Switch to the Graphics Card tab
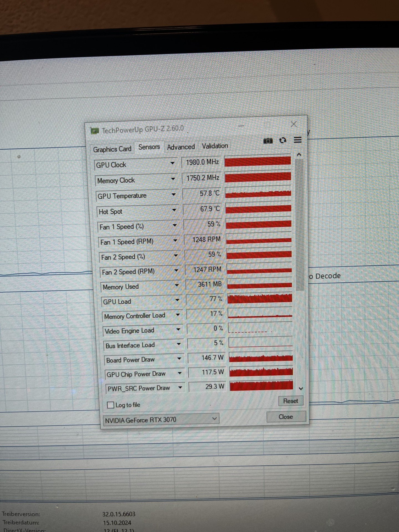The height and width of the screenshot is (532, 399). [x=112, y=149]
